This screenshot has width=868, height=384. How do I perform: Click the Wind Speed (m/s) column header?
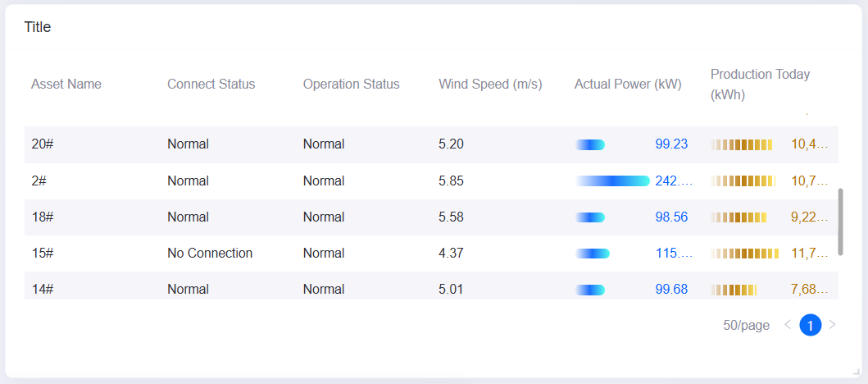point(490,85)
